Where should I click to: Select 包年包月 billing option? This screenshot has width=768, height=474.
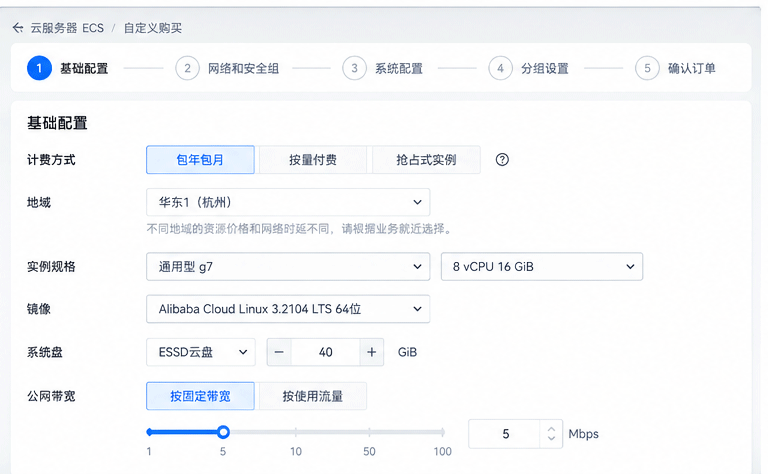coord(200,160)
